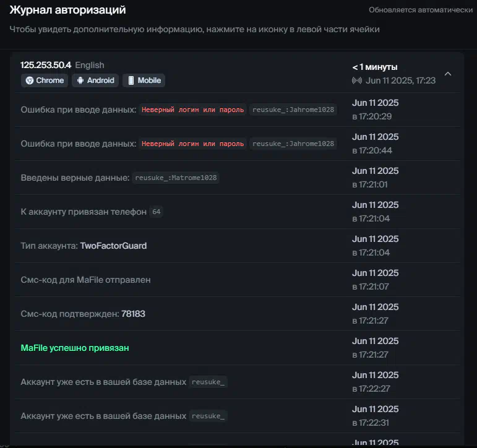Copy credentials reusuke_:Jahrome1028 at 17:20:44
Image resolution: width=477 pixels, height=448 pixels.
click(x=293, y=144)
